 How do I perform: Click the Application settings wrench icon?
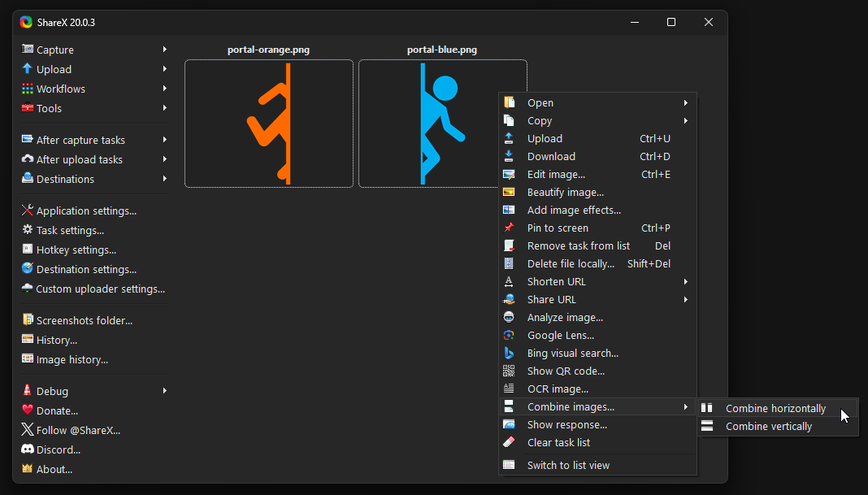(x=27, y=211)
